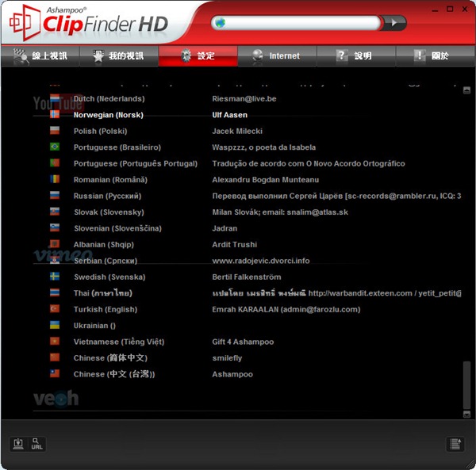Select Swedish (Svenska) language
Viewport: 476px width, 470px height.
109,277
